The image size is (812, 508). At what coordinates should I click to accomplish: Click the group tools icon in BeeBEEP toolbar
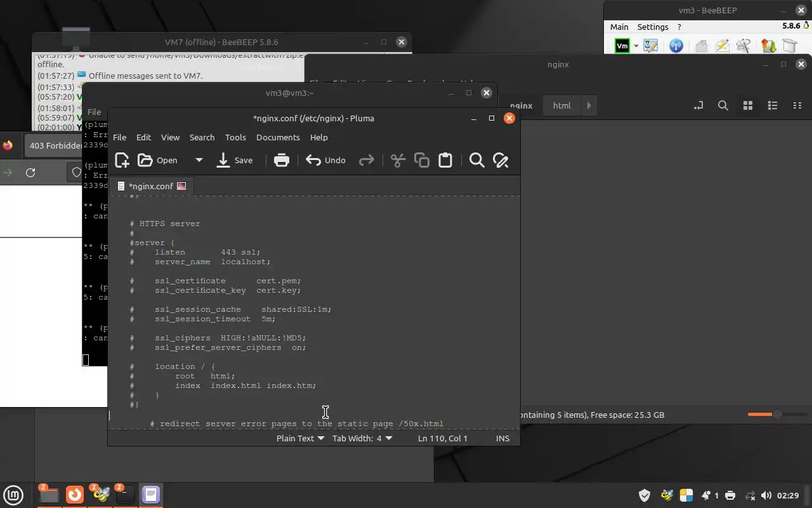[743, 46]
